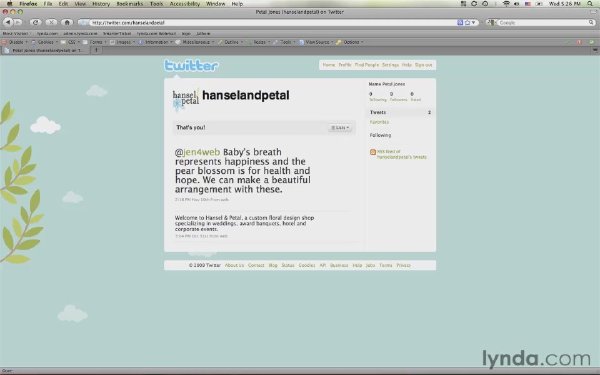
Task: Open Favorites in the Twitter sidebar
Action: pyautogui.click(x=379, y=122)
